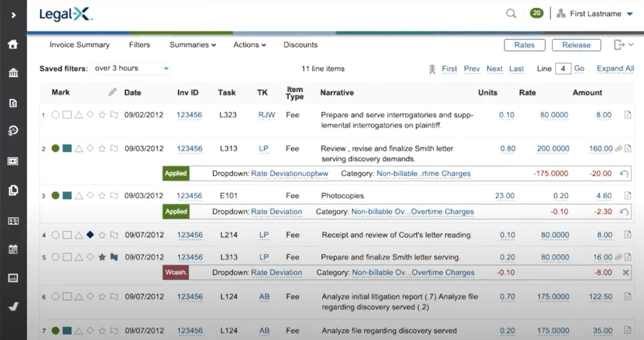Click the Release button
Screen dimensions: 644x340
[576, 45]
